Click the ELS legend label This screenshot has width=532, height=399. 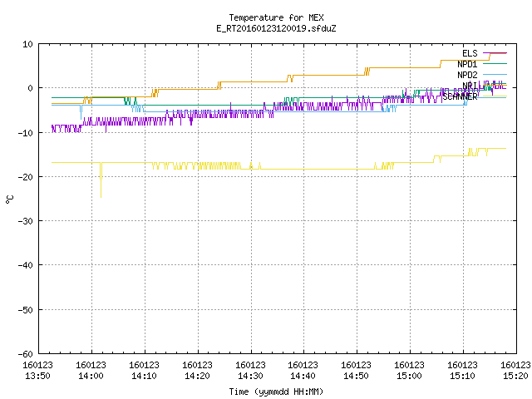pos(470,53)
